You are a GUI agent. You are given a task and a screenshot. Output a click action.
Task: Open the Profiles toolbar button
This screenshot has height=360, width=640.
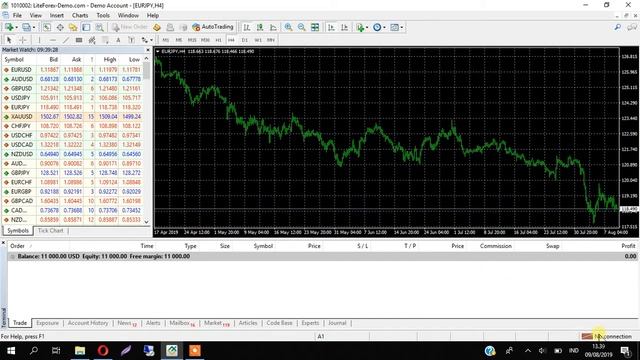point(28,27)
